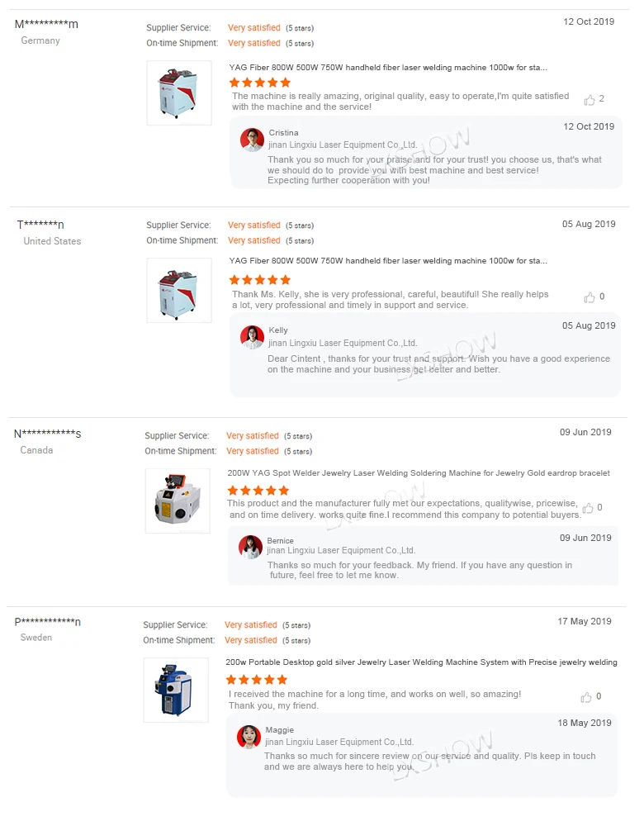The height and width of the screenshot is (821, 644).
Task: Click Maggie's profile avatar
Action: click(249, 737)
